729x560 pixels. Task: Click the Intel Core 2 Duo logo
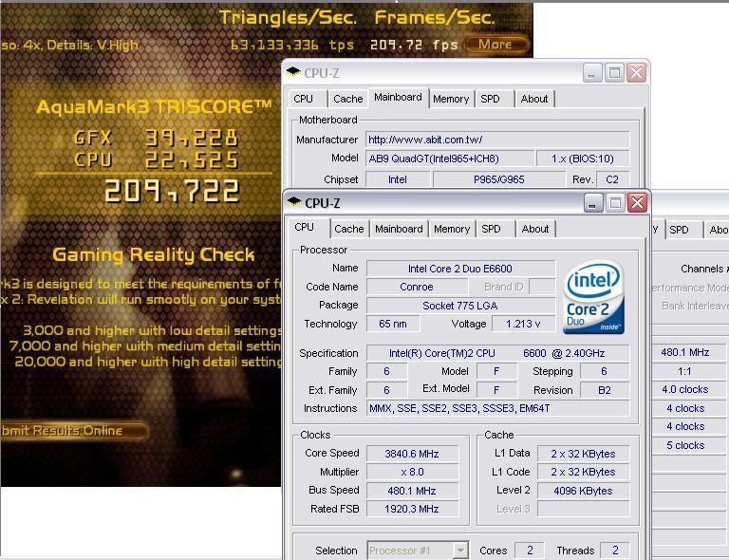coord(593,297)
